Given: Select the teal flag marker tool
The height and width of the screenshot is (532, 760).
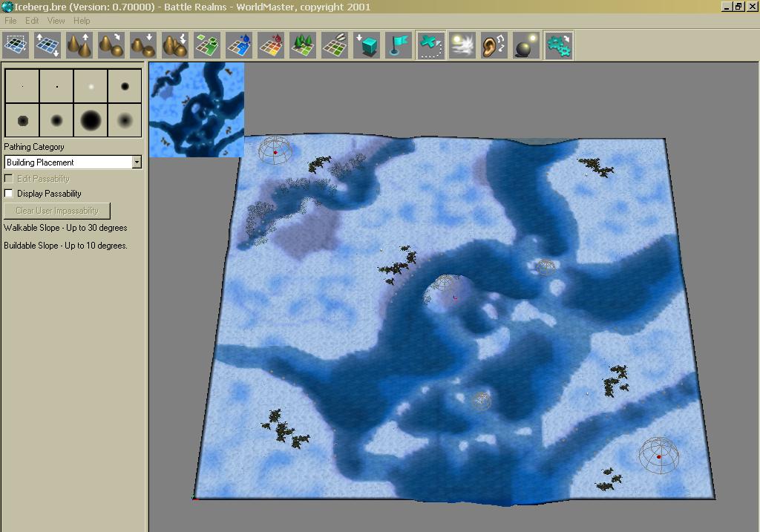Looking at the screenshot, I should point(399,45).
